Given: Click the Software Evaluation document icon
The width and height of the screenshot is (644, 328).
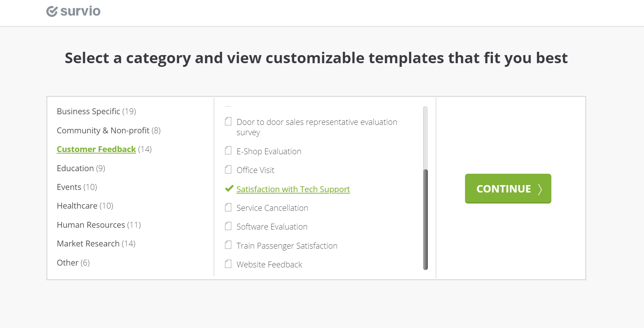Looking at the screenshot, I should click(228, 226).
